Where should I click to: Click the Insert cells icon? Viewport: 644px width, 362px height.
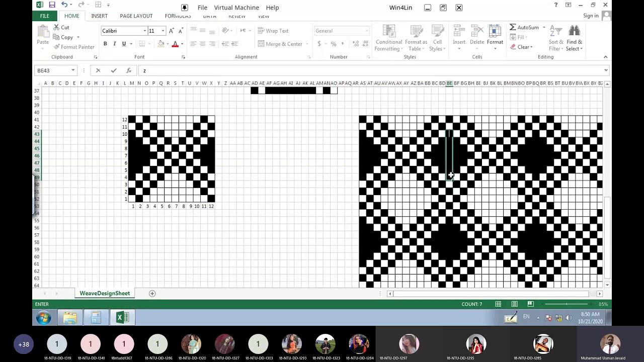(x=459, y=31)
